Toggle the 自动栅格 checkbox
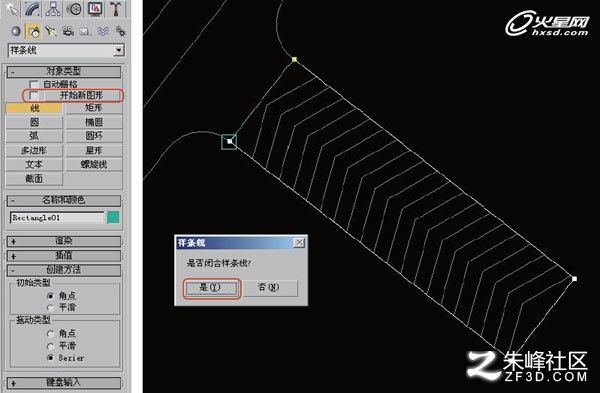The image size is (600, 393). pyautogui.click(x=34, y=84)
